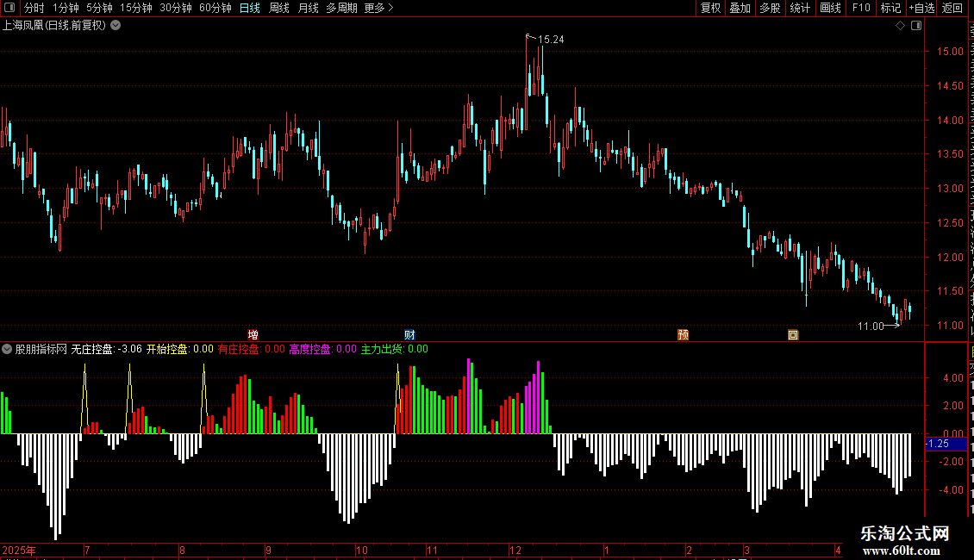Viewport: 974px width, 560px height.
Task: Click the 多股 multi-stock button
Action: [771, 8]
